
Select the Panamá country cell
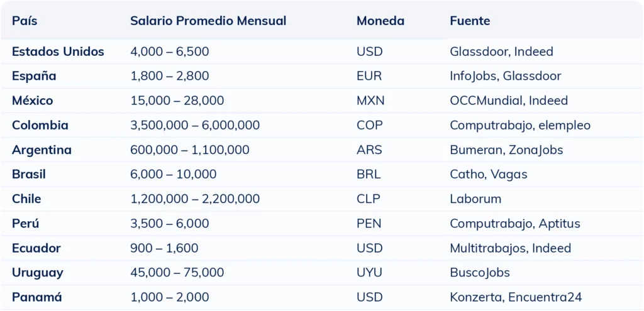(x=37, y=297)
